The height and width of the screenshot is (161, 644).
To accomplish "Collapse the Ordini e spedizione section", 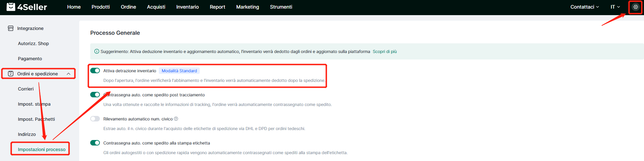I will [x=69, y=74].
